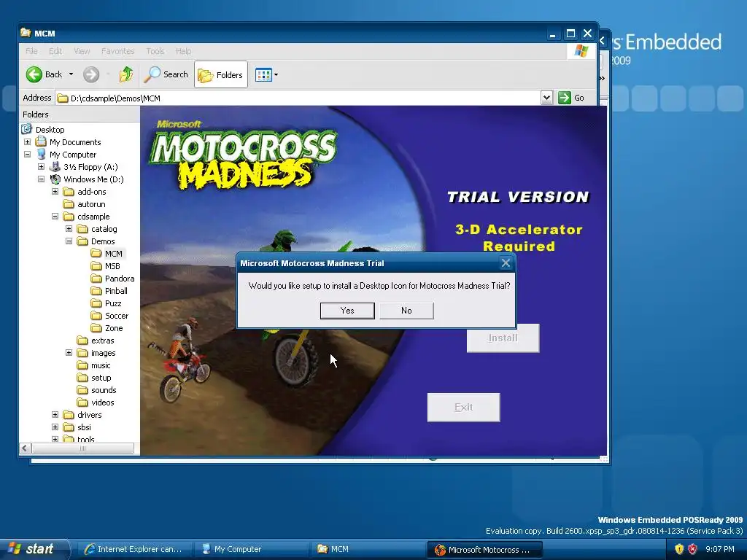
Task: Open the Windows start button
Action: 34,549
